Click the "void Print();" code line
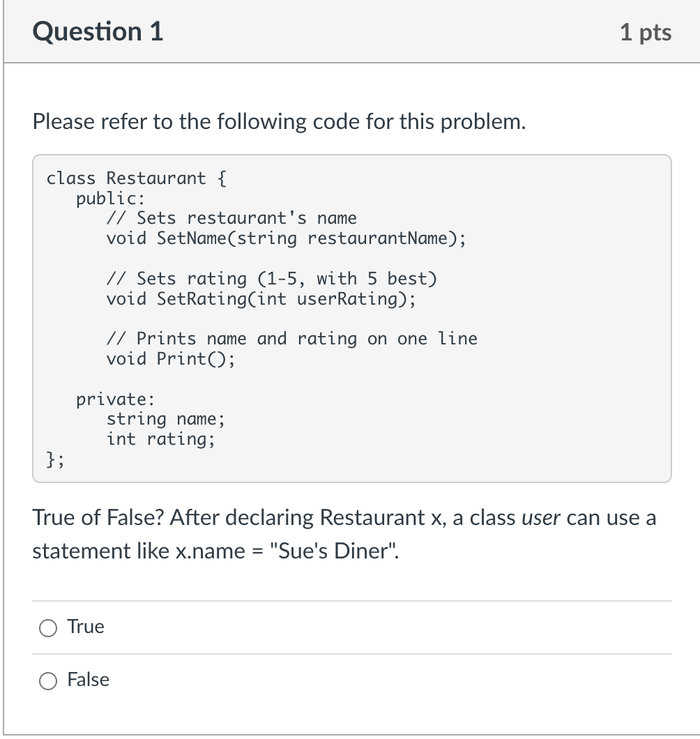Viewport: 700px width, 739px height. (171, 359)
